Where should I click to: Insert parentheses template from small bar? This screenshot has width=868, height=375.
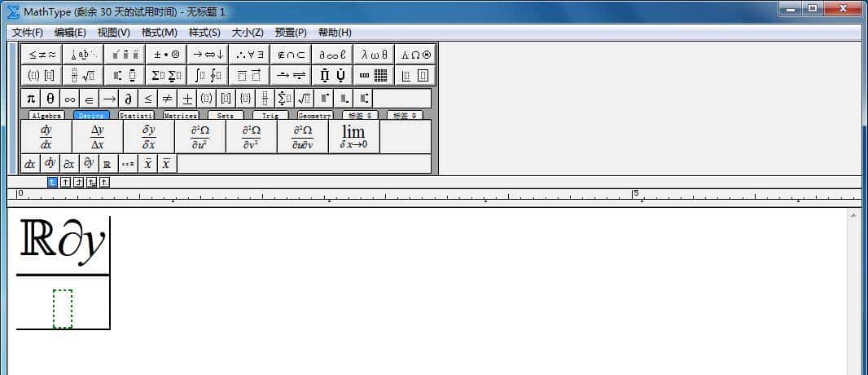(x=207, y=99)
